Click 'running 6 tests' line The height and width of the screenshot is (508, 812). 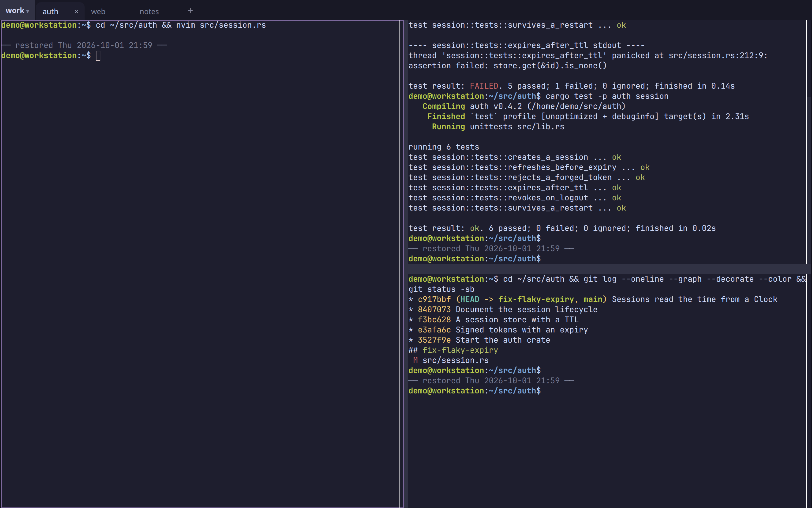coord(443,147)
